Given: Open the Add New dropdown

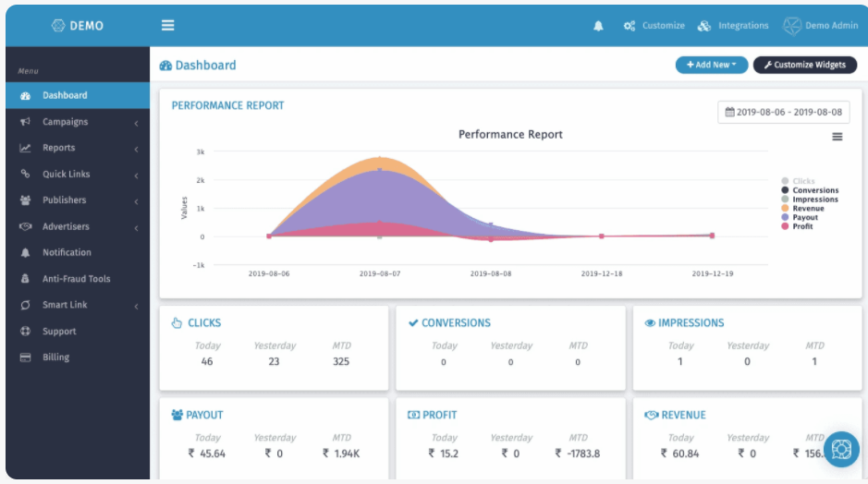Looking at the screenshot, I should (x=711, y=65).
